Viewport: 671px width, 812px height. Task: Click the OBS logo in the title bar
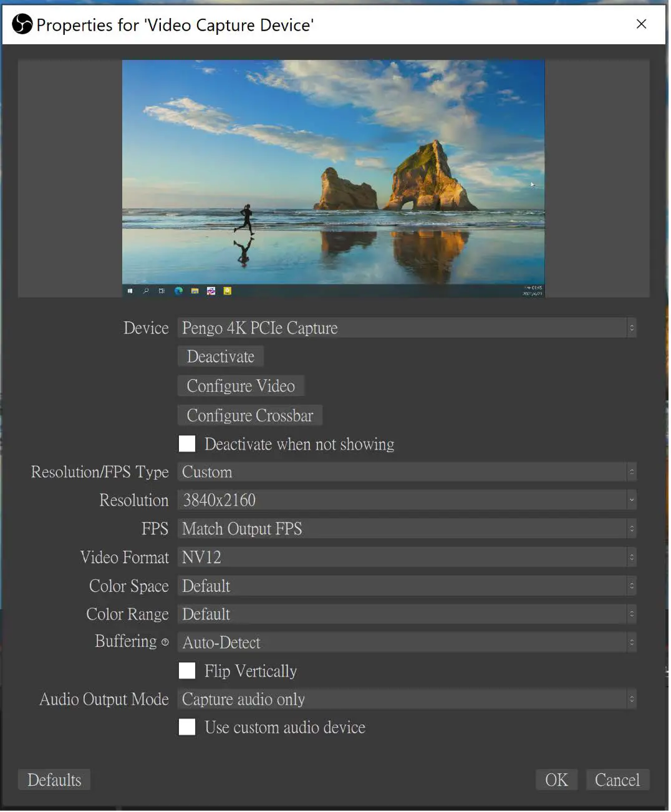22,24
